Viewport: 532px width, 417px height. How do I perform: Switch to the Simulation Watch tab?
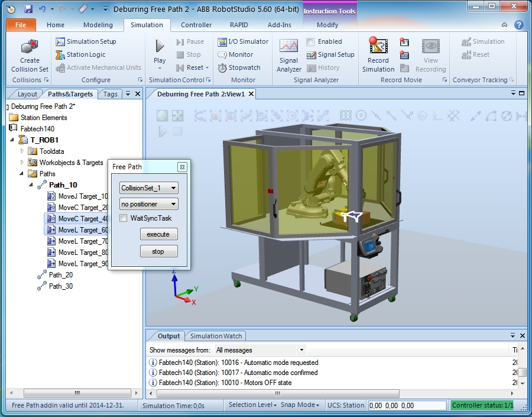(216, 336)
